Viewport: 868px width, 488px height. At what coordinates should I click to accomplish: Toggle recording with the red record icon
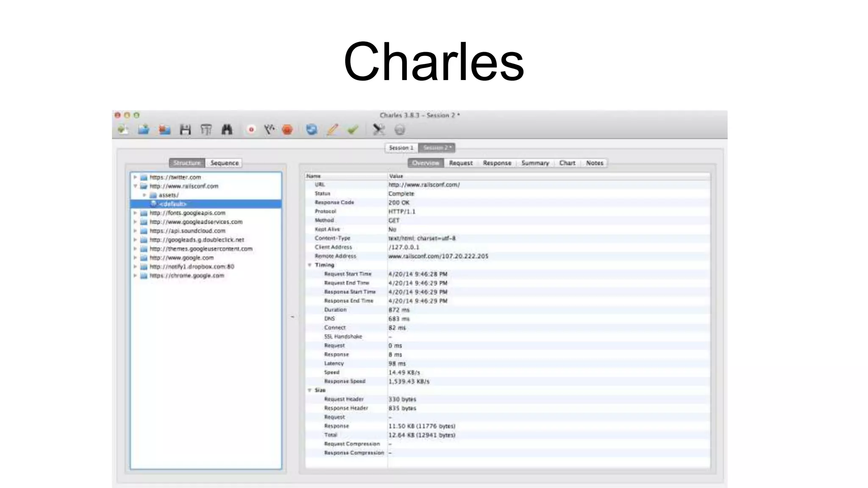point(251,130)
